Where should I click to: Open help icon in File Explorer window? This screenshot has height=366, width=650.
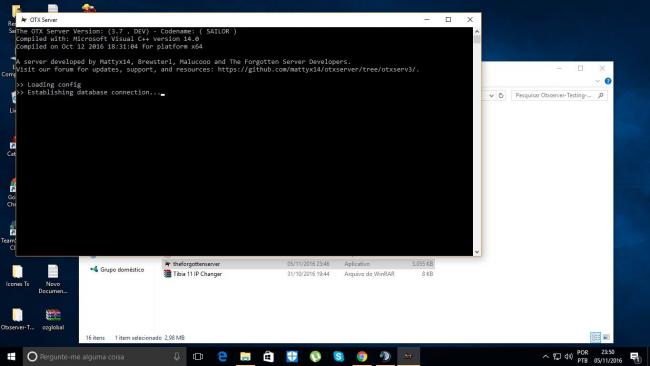(x=608, y=81)
